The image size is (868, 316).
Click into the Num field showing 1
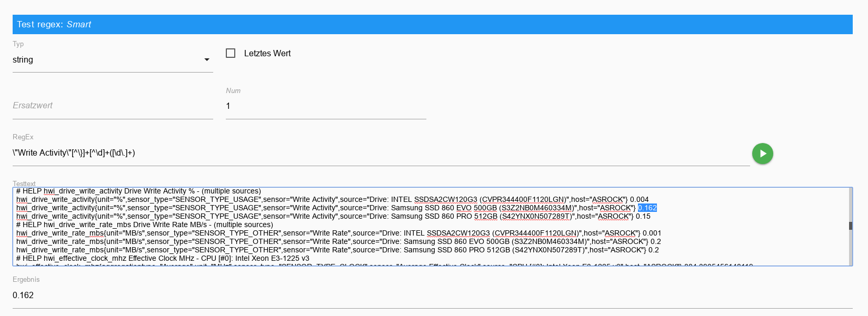pos(325,106)
